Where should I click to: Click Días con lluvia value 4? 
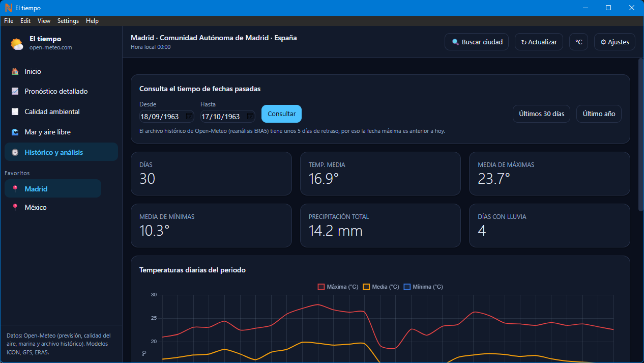click(x=482, y=231)
